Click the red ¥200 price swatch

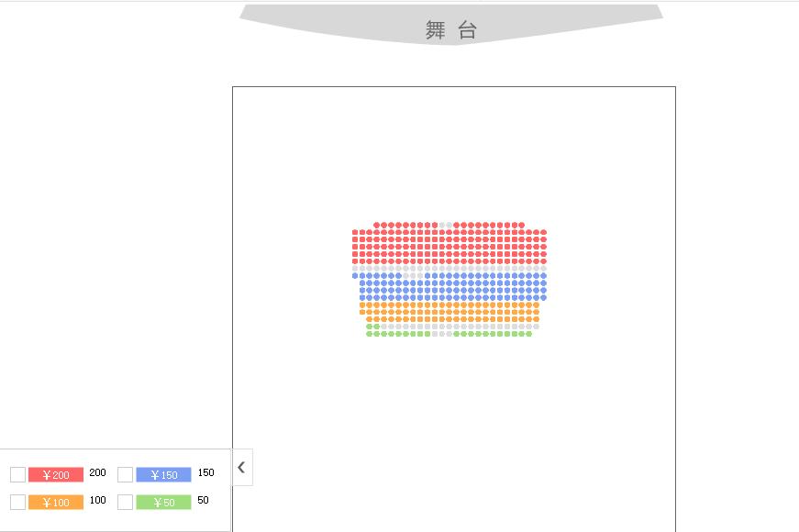55,474
